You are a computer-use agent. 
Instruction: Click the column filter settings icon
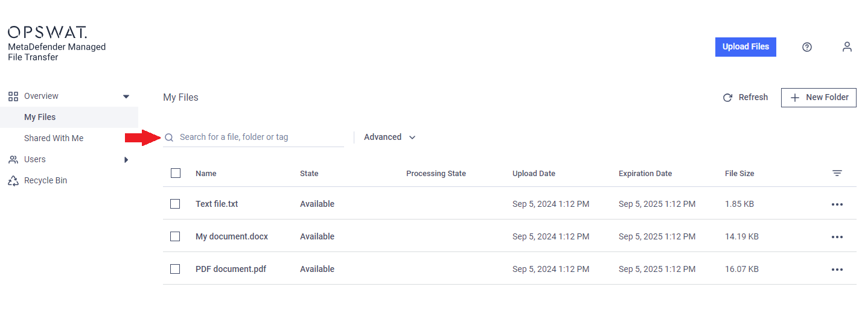click(x=837, y=173)
